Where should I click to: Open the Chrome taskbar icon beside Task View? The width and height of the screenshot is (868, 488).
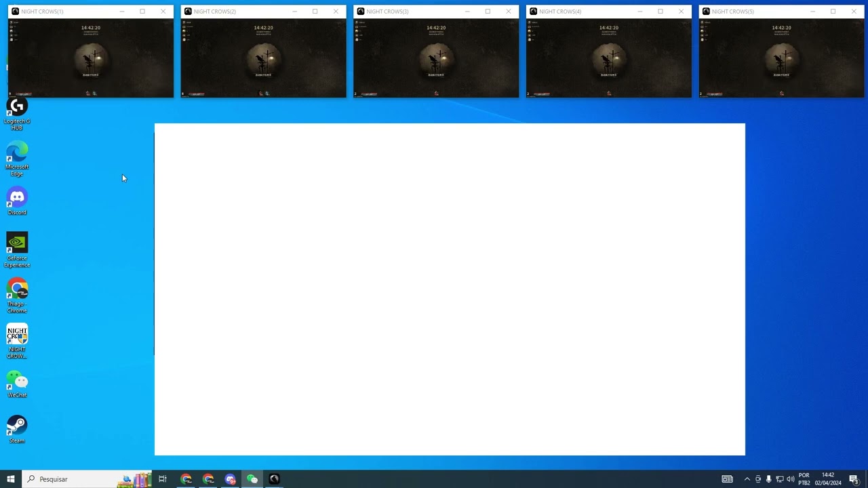pos(186,479)
